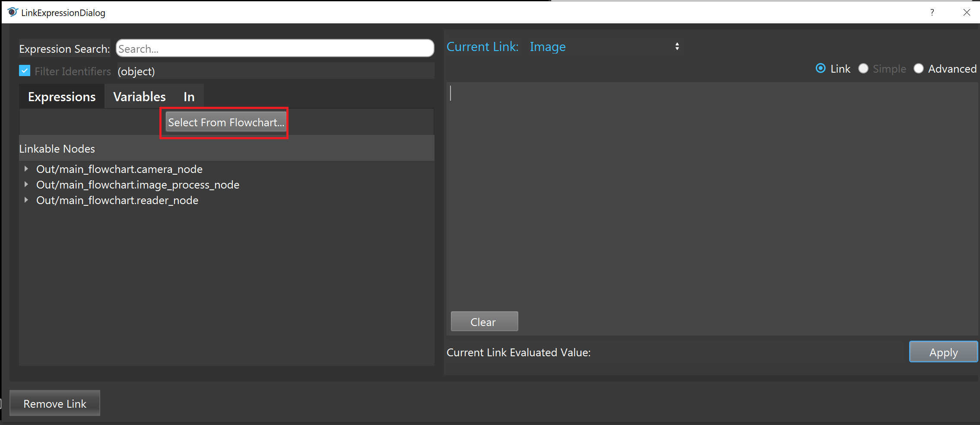Screen dimensions: 980x425
Task: Click the Remove Link button
Action: [x=55, y=403]
